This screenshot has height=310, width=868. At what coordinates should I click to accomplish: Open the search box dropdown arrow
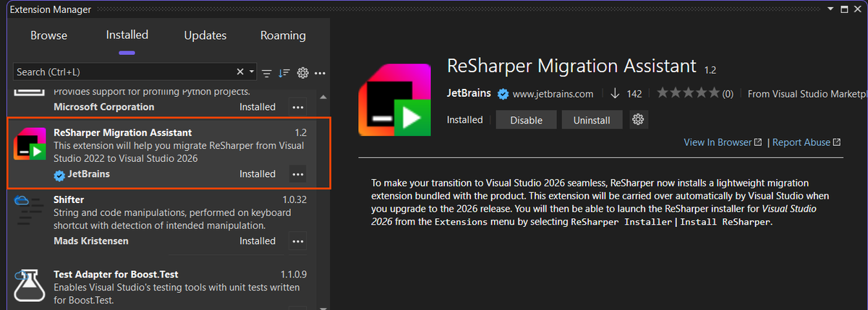coord(252,72)
